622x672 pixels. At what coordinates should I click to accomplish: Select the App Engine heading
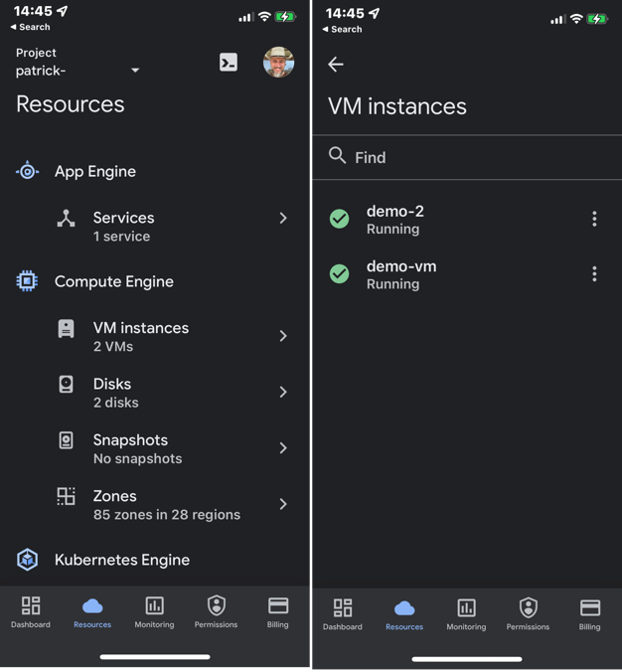pyautogui.click(x=95, y=171)
